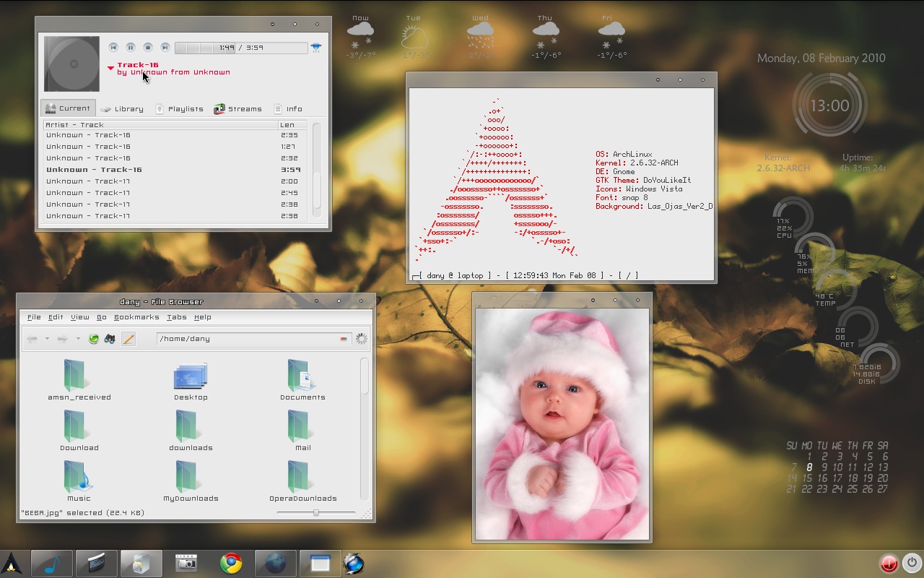Viewport: 924px width, 578px height.
Task: Click the dark globe browser taskbar icon
Action: [276, 564]
